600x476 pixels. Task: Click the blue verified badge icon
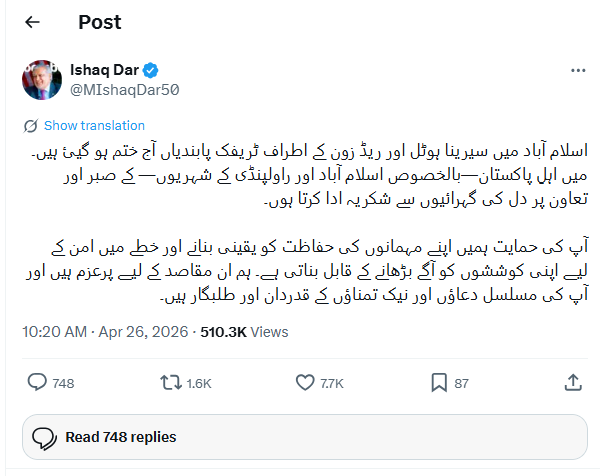(150, 70)
